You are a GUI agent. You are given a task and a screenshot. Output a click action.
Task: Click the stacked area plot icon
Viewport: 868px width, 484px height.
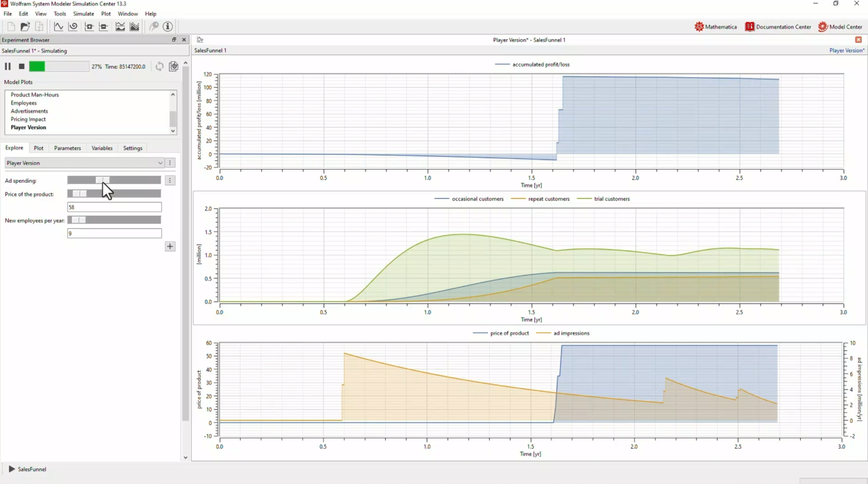pyautogui.click(x=120, y=26)
